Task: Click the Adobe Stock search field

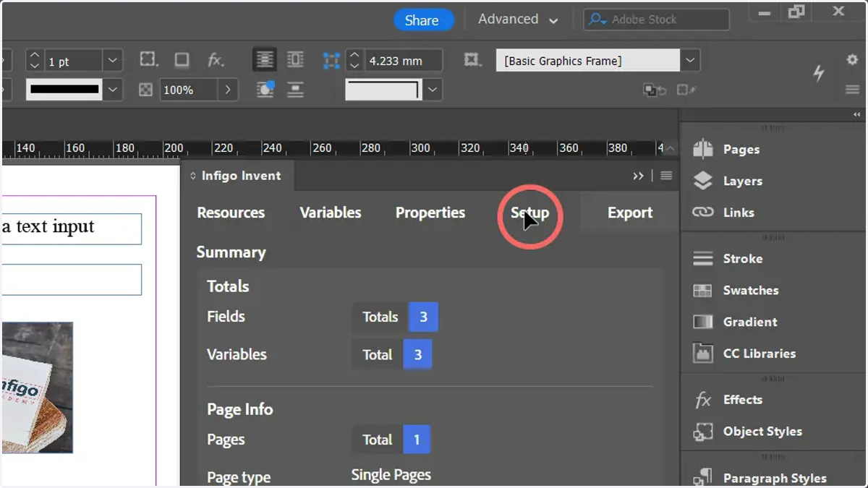Action: tap(657, 20)
